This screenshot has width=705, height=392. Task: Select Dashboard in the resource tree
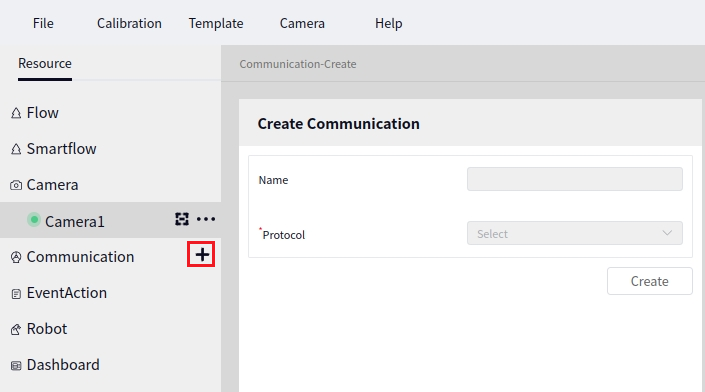coord(63,365)
